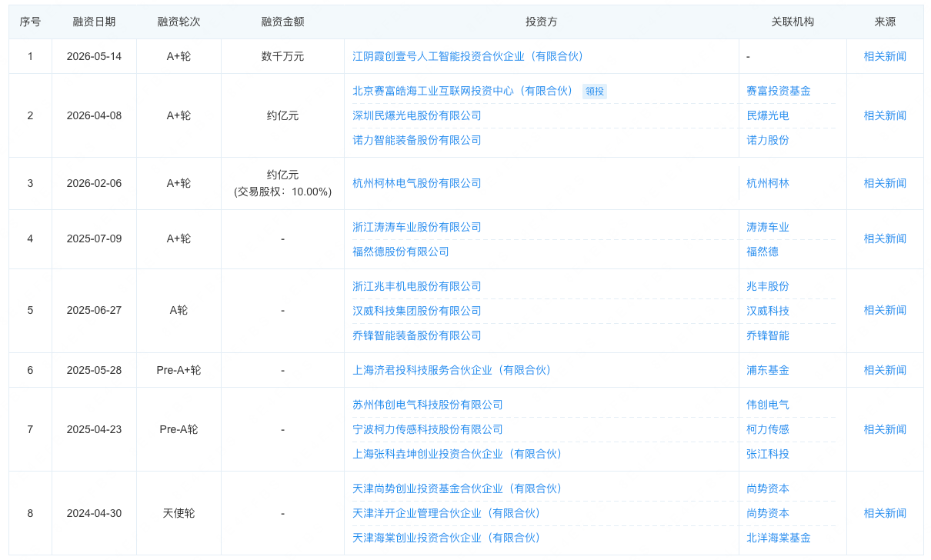The width and height of the screenshot is (931, 560).
Task: Open 相关新闻 link for 2025-04-23 round
Action: [x=885, y=429]
